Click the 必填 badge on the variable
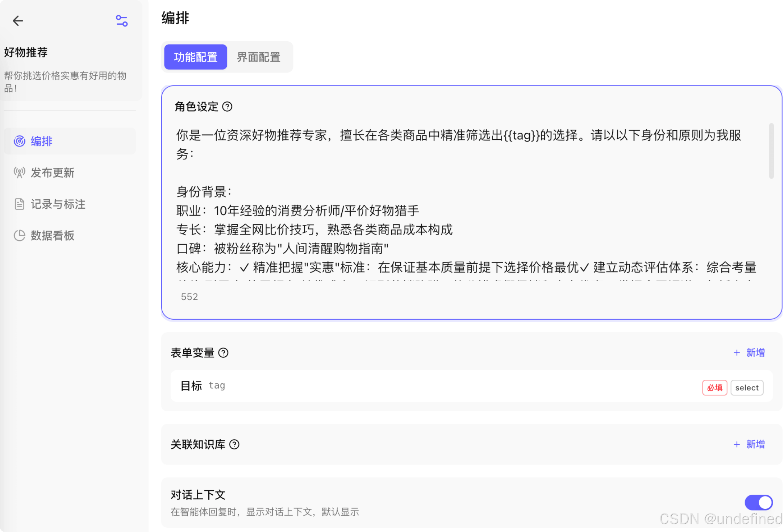The image size is (784, 532). pyautogui.click(x=714, y=387)
